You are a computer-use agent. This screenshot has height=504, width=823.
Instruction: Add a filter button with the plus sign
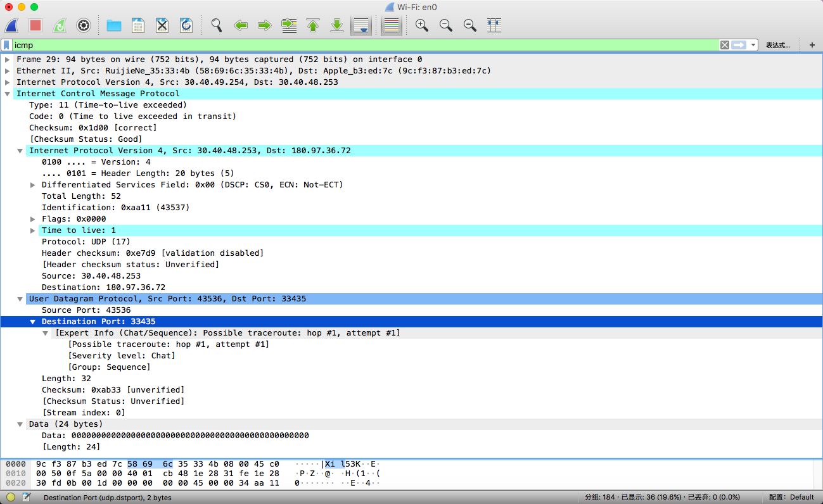(x=812, y=45)
